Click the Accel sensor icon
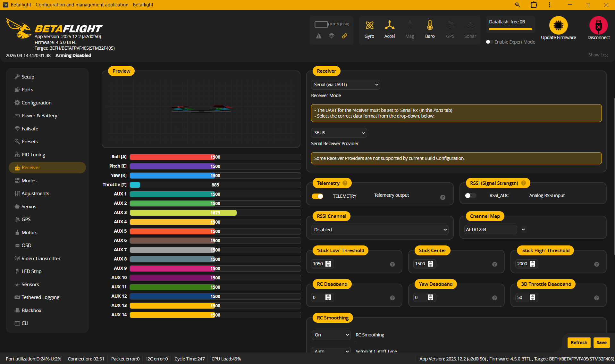 (389, 25)
